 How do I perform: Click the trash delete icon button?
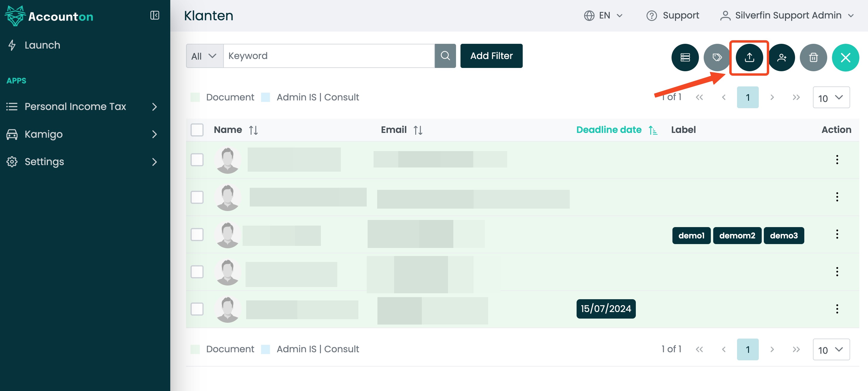click(x=814, y=58)
